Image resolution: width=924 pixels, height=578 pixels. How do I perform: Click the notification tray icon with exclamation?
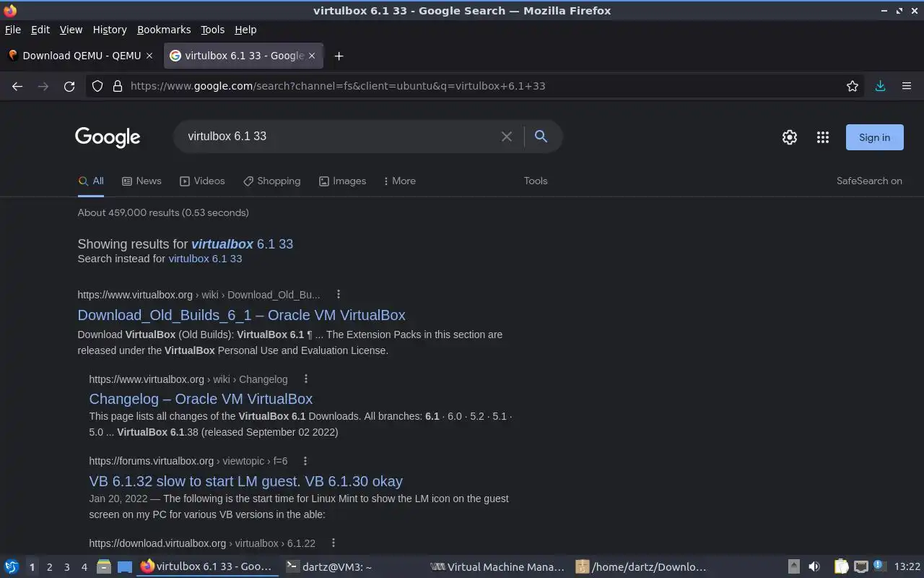pyautogui.click(x=879, y=566)
